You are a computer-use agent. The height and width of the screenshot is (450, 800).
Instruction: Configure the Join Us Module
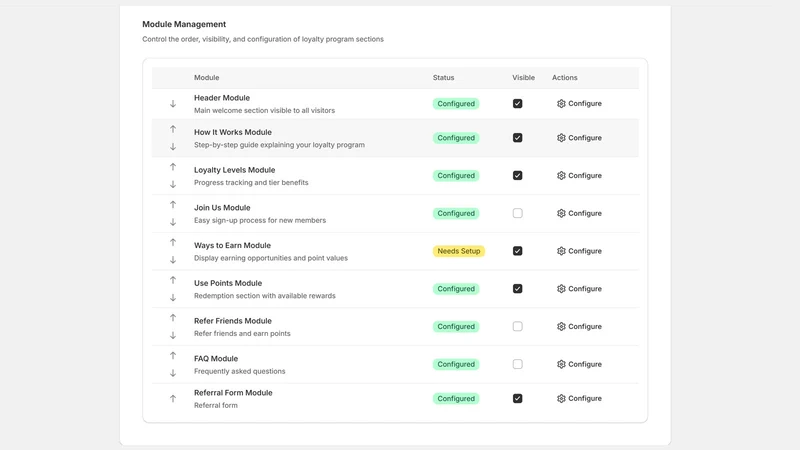click(x=579, y=213)
